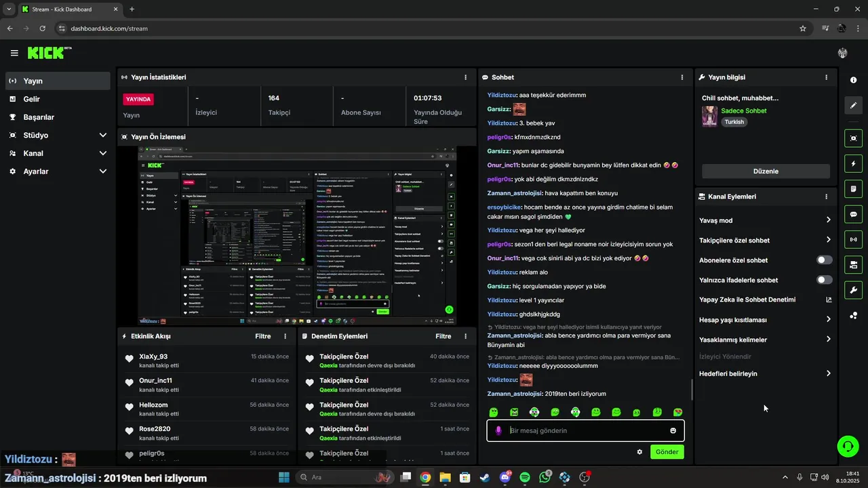Open external link icon for Yapay Zeka ile Sohbet Denetimi
Screen dimensions: 868x488
(x=828, y=300)
